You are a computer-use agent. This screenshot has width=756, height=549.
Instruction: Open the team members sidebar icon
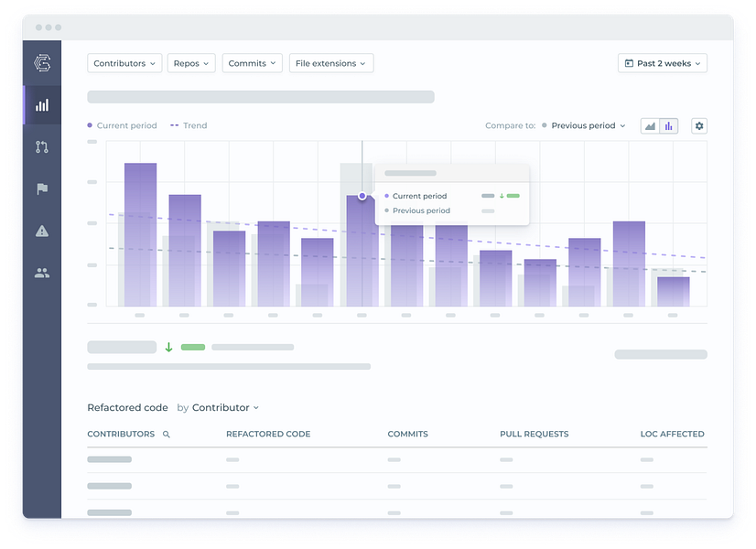tap(42, 274)
